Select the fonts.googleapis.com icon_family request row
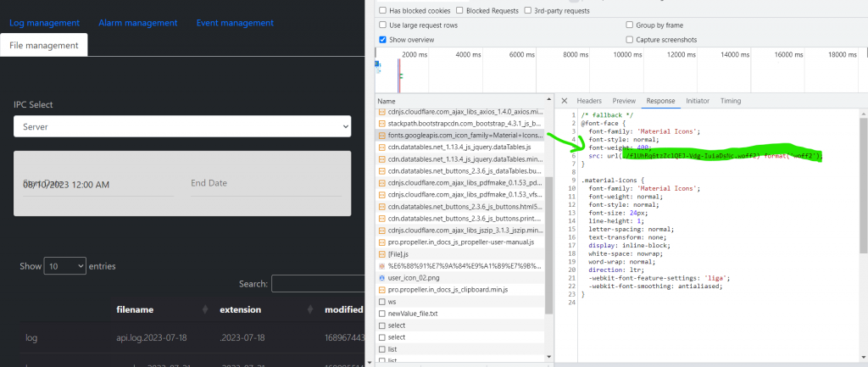The height and width of the screenshot is (367, 868). [x=460, y=135]
